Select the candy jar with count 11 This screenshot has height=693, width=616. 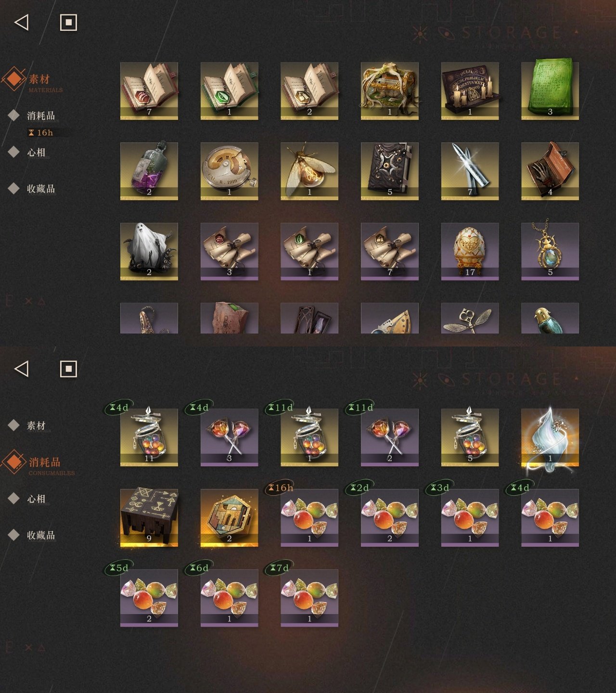click(x=149, y=437)
